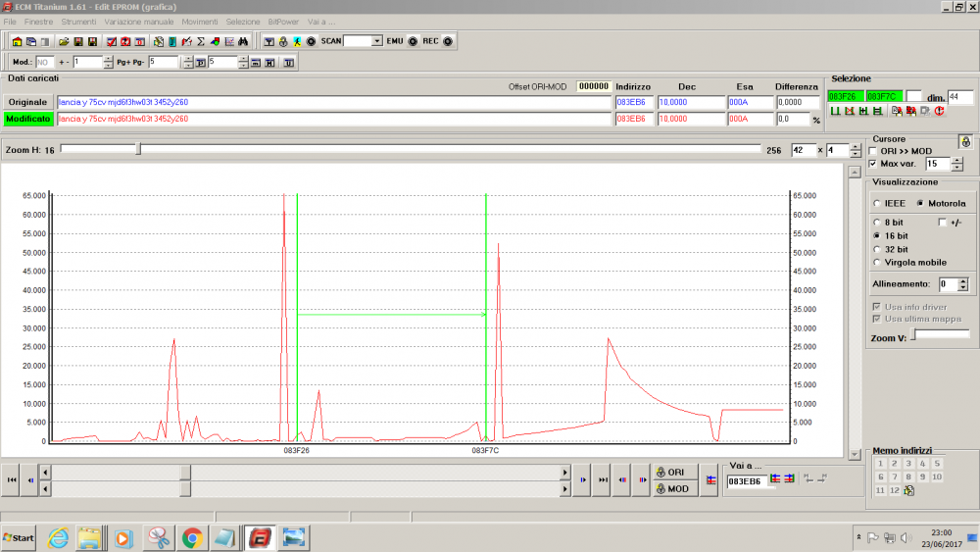Click the open folder icon in toolbar
This screenshot has width=980, height=552.
tap(64, 42)
